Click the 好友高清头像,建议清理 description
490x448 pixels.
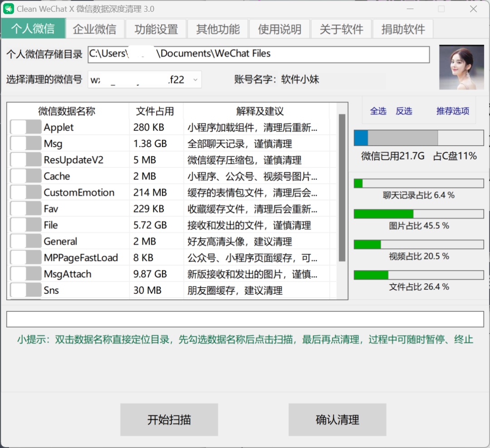point(240,241)
